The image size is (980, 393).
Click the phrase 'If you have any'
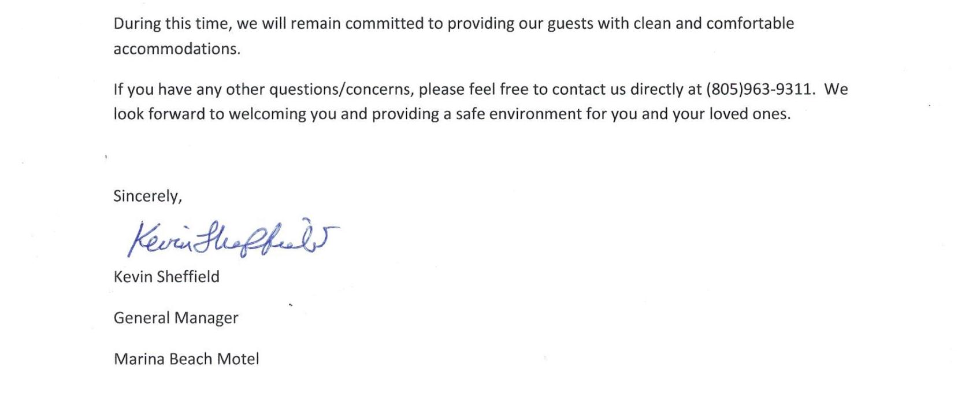(168, 90)
